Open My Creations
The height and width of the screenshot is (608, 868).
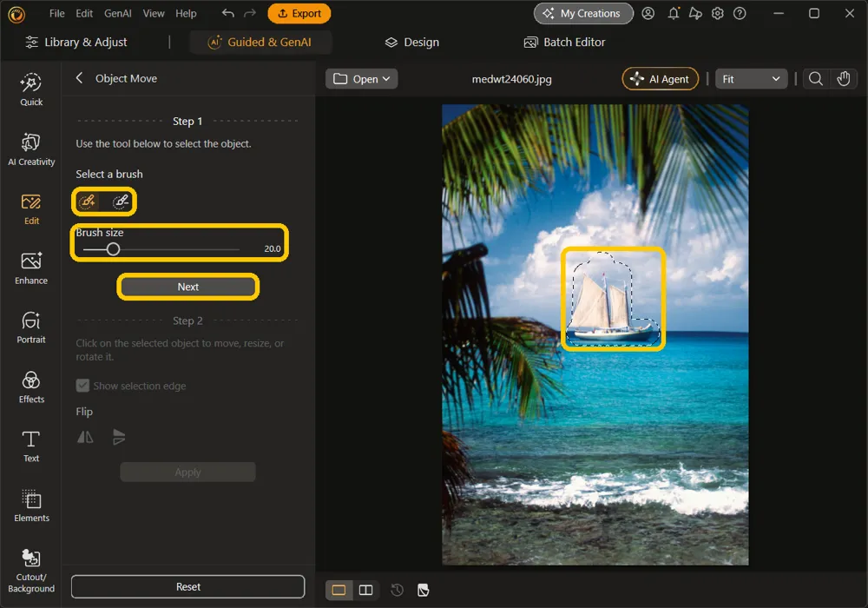tap(583, 13)
